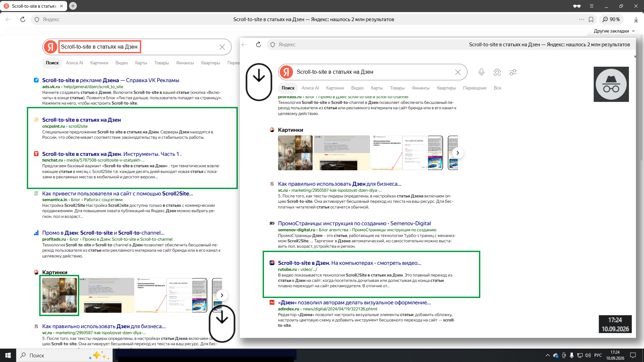This screenshot has width=644, height=362.
Task: Open the browser hamburger menu in the title bar
Action: tap(592, 6)
